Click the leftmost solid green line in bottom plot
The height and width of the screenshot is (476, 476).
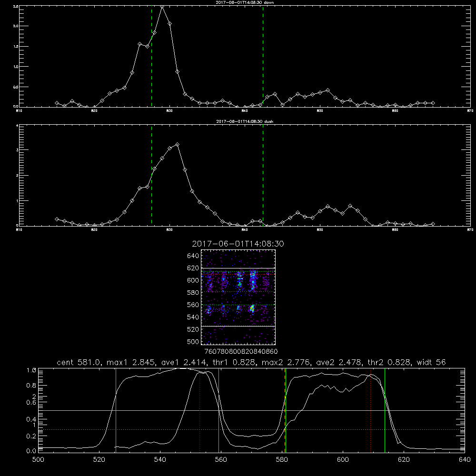(x=116, y=410)
